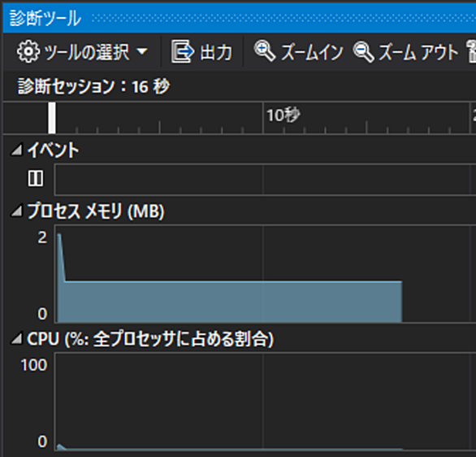
Task: Click inside the イベント track area
Action: coord(265,179)
